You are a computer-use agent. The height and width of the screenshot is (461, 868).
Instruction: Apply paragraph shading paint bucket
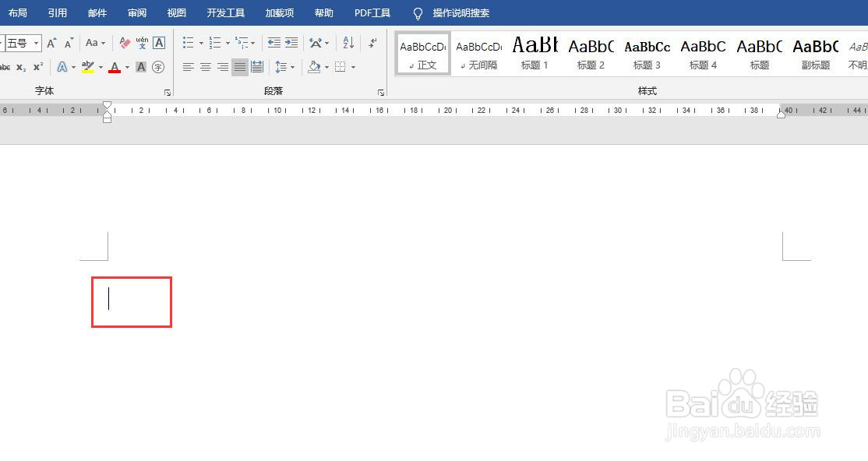pyautogui.click(x=314, y=67)
